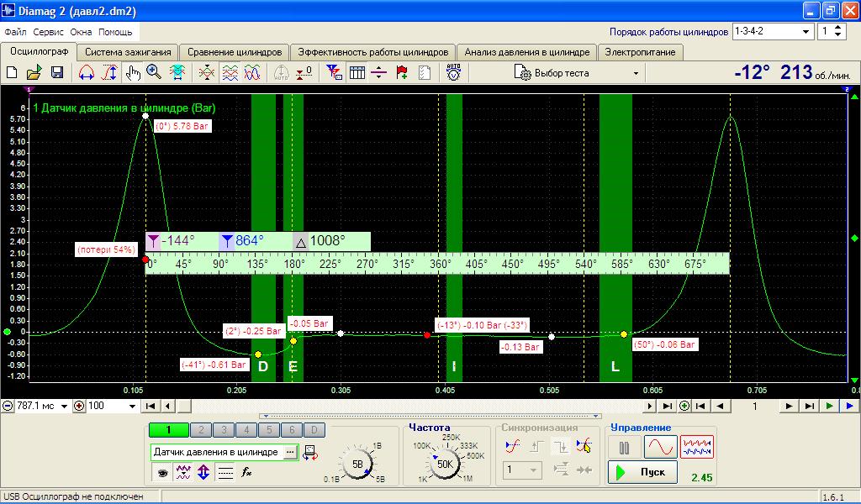Go to the next frame arrow right of frame number

[x=789, y=406]
